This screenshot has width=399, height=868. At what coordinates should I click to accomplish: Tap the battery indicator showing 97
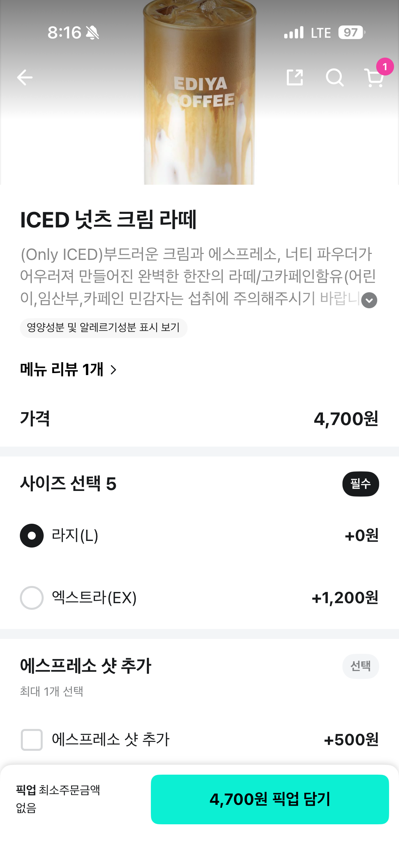click(x=352, y=33)
